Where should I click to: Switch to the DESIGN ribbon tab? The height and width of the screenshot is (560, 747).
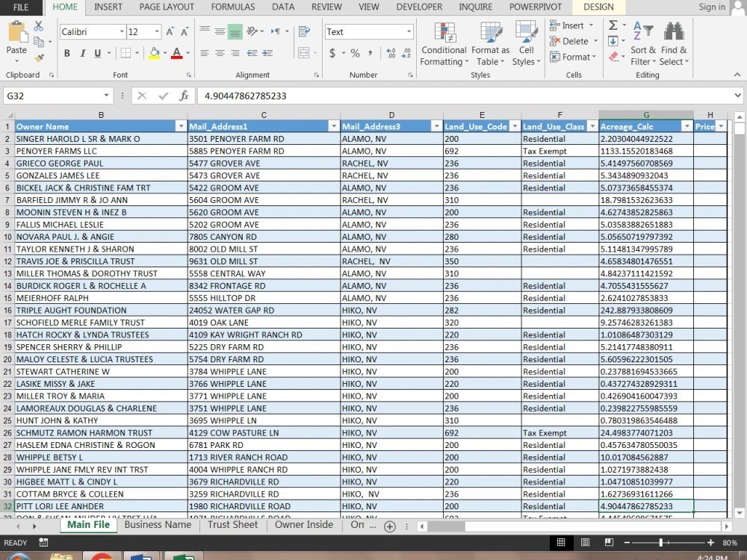(598, 7)
